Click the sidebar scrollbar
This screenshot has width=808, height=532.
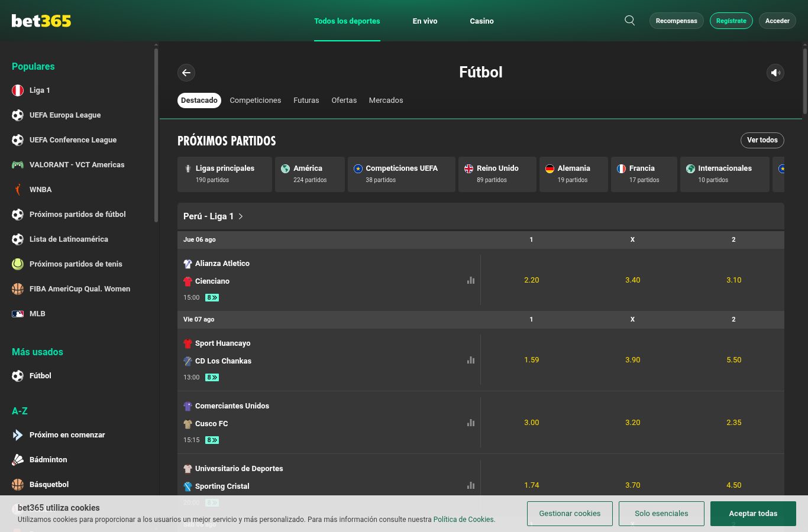tap(156, 135)
